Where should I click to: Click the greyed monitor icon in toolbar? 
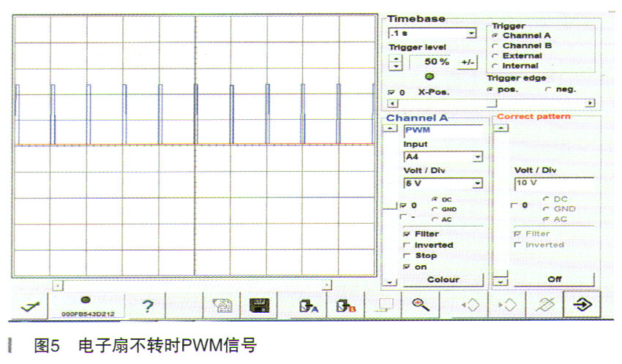(x=385, y=306)
